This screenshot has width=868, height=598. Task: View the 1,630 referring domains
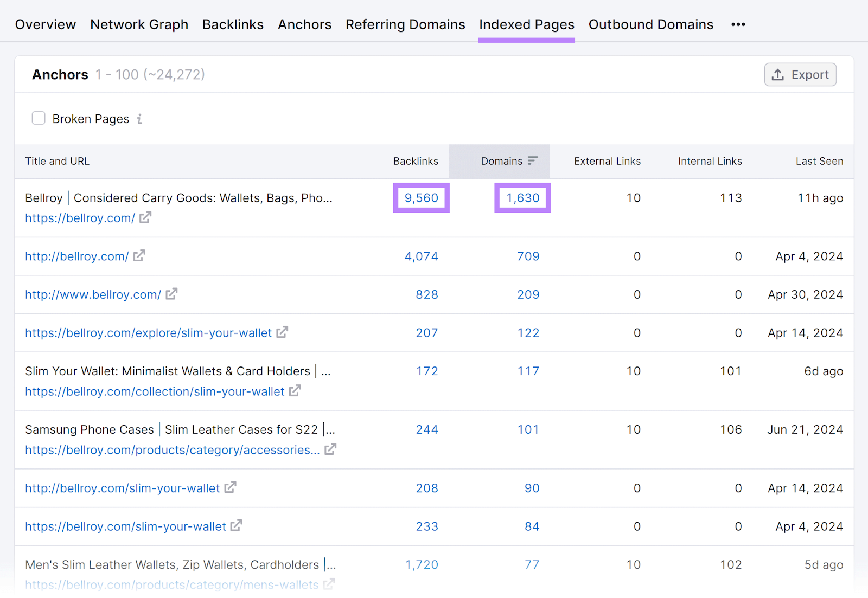(523, 198)
